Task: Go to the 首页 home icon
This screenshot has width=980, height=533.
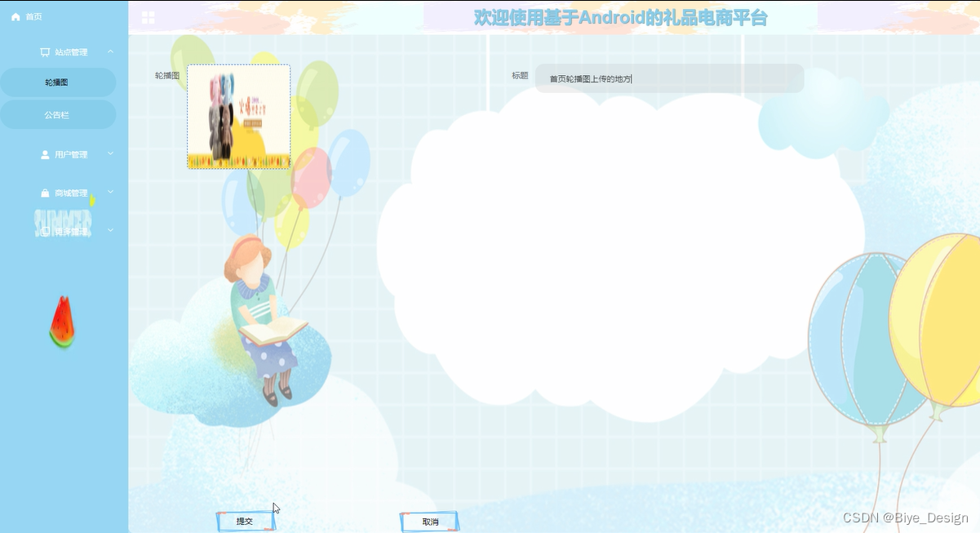Action: 16,16
